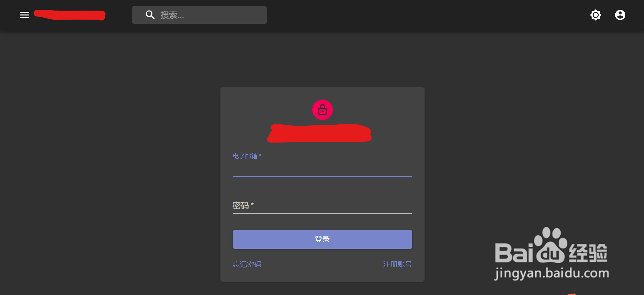The image size is (644, 295).
Task: Click the 经验 watermark characters
Action: [588, 253]
